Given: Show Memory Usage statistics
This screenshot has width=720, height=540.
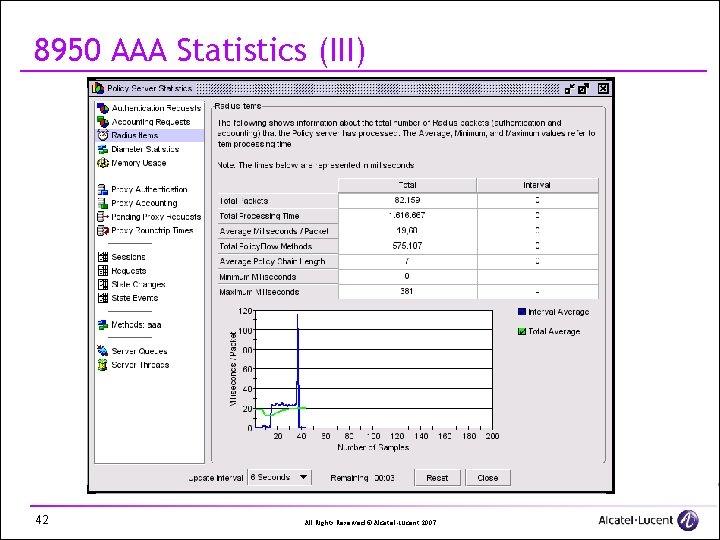Looking at the screenshot, I should pos(138,163).
